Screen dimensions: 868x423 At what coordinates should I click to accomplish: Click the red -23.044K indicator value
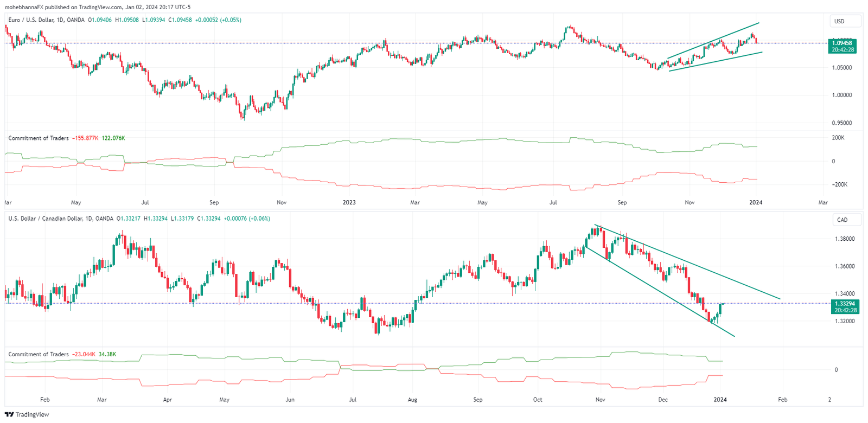(x=84, y=354)
